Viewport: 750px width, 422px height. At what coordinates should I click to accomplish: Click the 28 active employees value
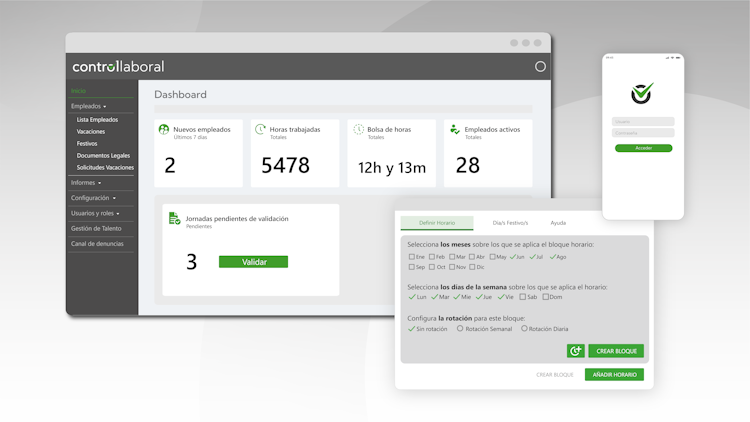[x=467, y=166]
